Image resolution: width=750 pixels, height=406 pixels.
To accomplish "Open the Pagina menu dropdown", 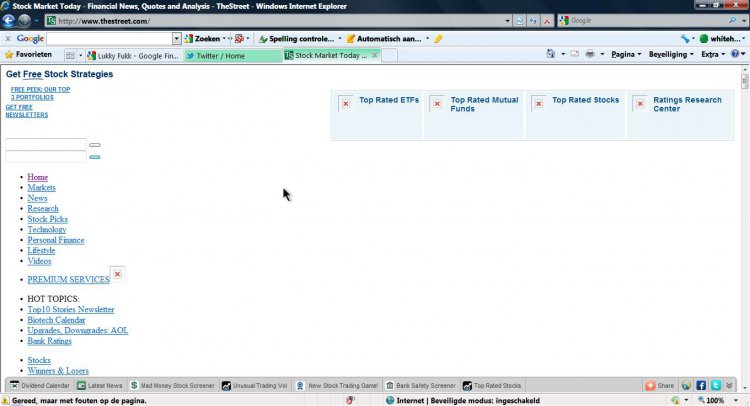I will click(x=626, y=55).
